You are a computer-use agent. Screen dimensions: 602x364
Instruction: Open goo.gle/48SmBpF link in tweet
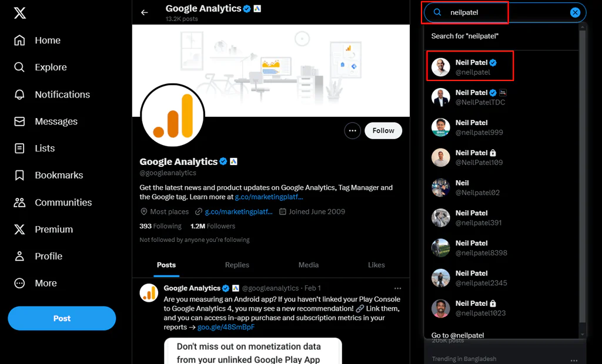point(226,327)
